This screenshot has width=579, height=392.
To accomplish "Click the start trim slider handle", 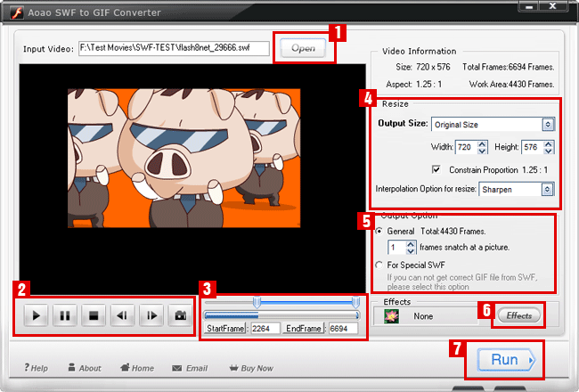I will tap(257, 302).
